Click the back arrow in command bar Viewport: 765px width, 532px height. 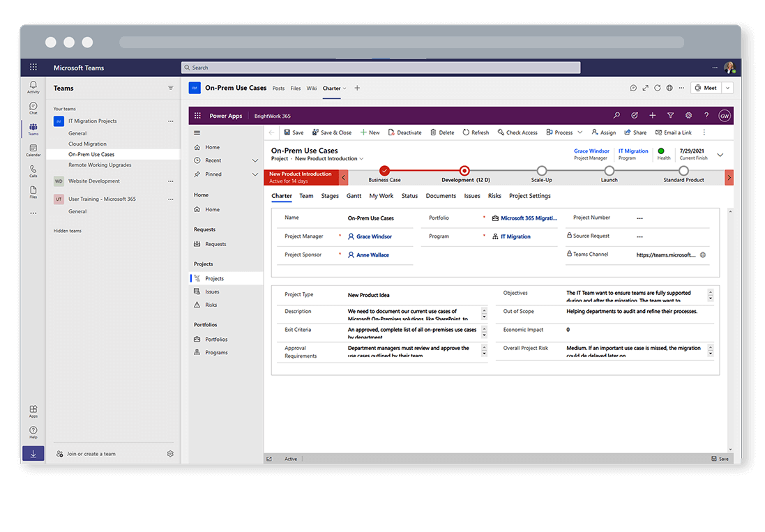272,132
